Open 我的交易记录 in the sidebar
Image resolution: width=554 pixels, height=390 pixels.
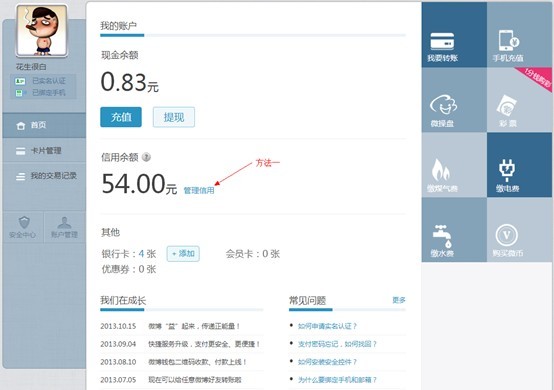(44, 176)
